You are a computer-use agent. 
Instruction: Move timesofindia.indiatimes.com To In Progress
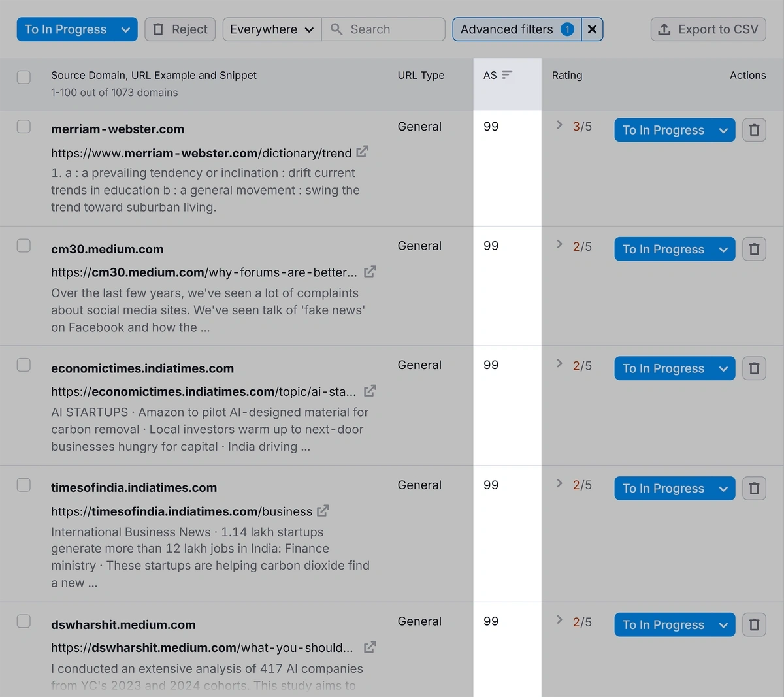(663, 489)
